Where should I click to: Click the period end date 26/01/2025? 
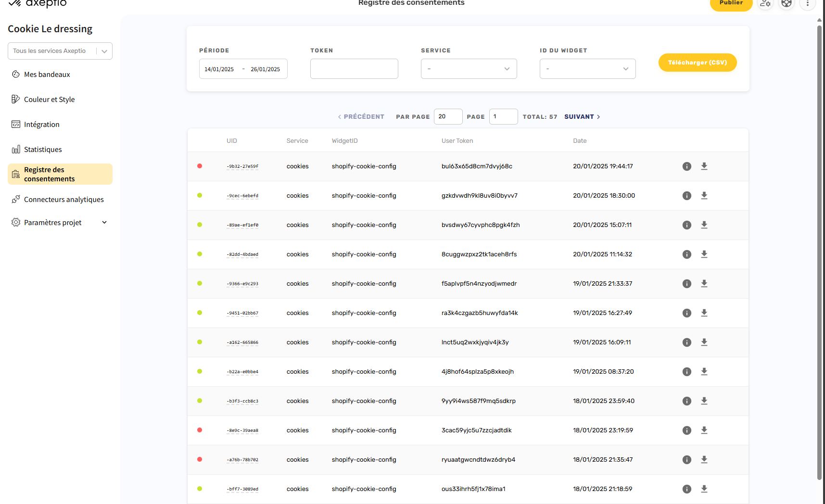[x=265, y=69]
